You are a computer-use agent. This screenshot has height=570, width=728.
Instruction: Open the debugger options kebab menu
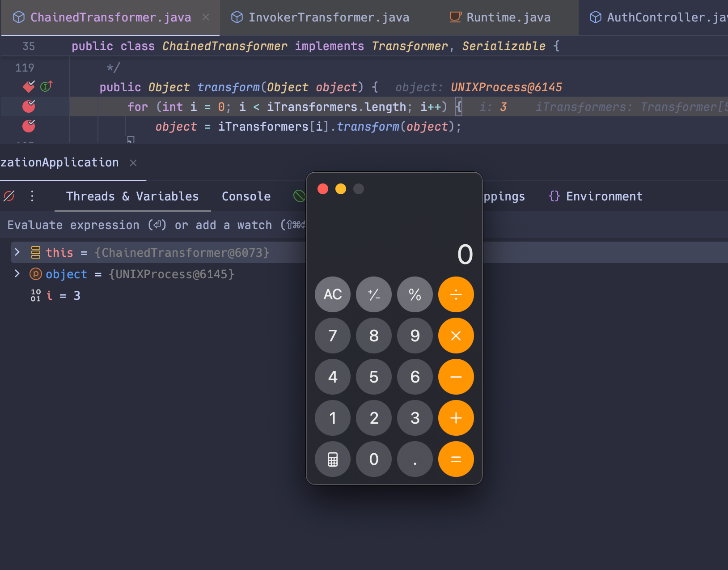coord(32,196)
